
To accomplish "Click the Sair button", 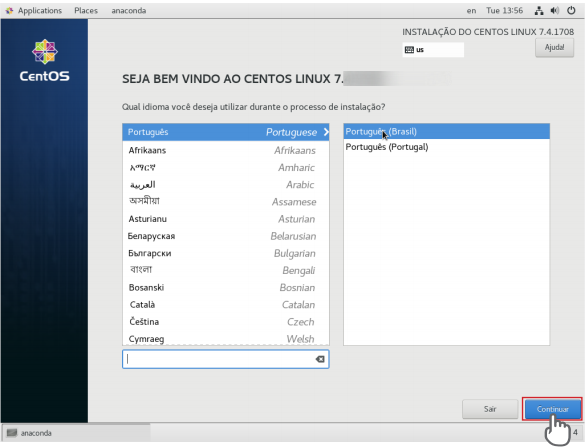I will click(x=490, y=409).
